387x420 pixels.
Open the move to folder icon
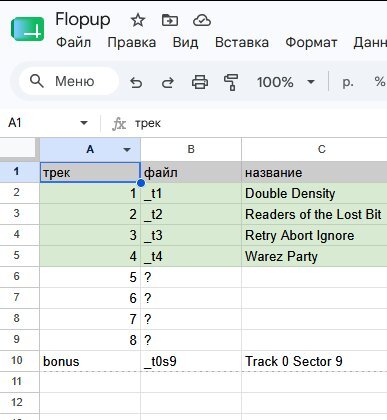click(x=170, y=21)
